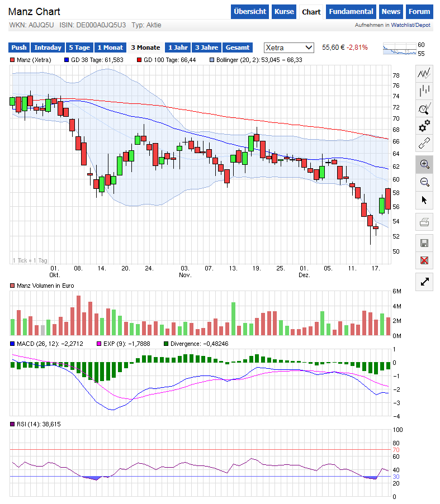Print the chart via printer icon
The image size is (440, 504).
(x=424, y=222)
